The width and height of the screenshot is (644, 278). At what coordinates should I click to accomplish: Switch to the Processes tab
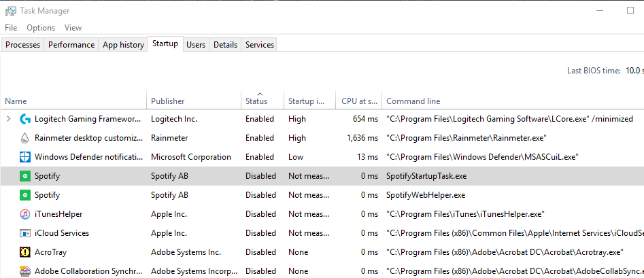[22, 45]
